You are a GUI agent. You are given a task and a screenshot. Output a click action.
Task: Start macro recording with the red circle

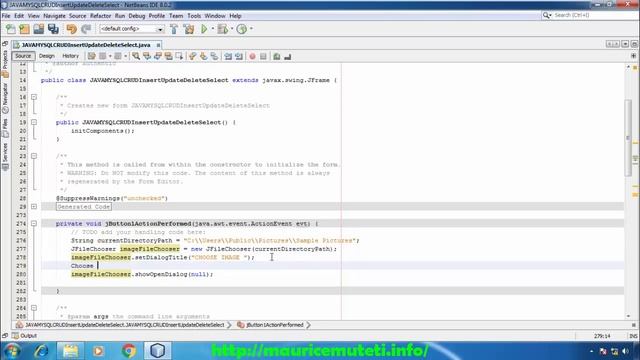coord(252,56)
